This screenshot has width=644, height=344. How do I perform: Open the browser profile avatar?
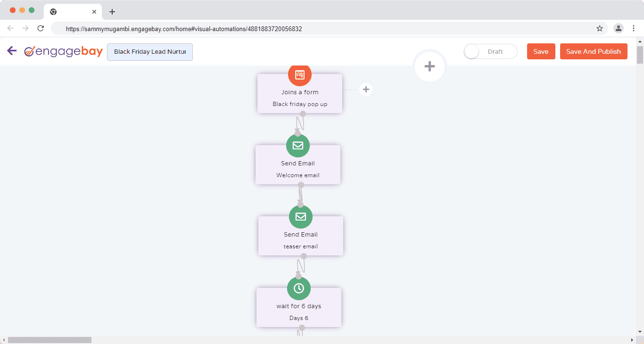tap(618, 28)
